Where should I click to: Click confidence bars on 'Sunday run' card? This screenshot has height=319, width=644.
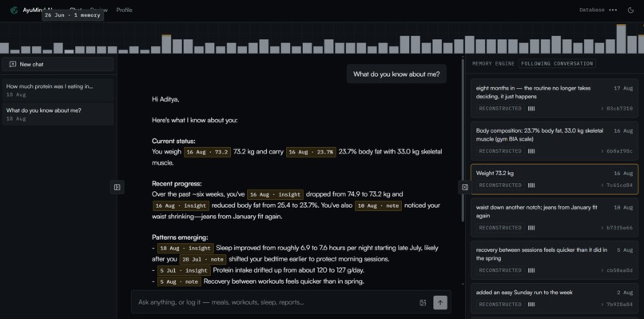(x=531, y=304)
